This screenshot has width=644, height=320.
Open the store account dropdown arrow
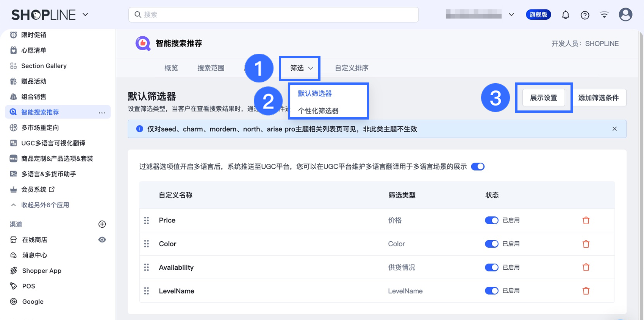[x=511, y=15]
